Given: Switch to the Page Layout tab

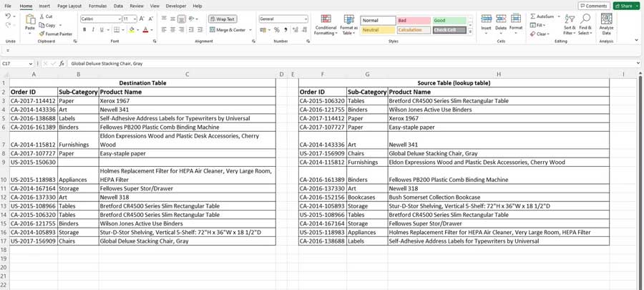Looking at the screenshot, I should coord(69,6).
